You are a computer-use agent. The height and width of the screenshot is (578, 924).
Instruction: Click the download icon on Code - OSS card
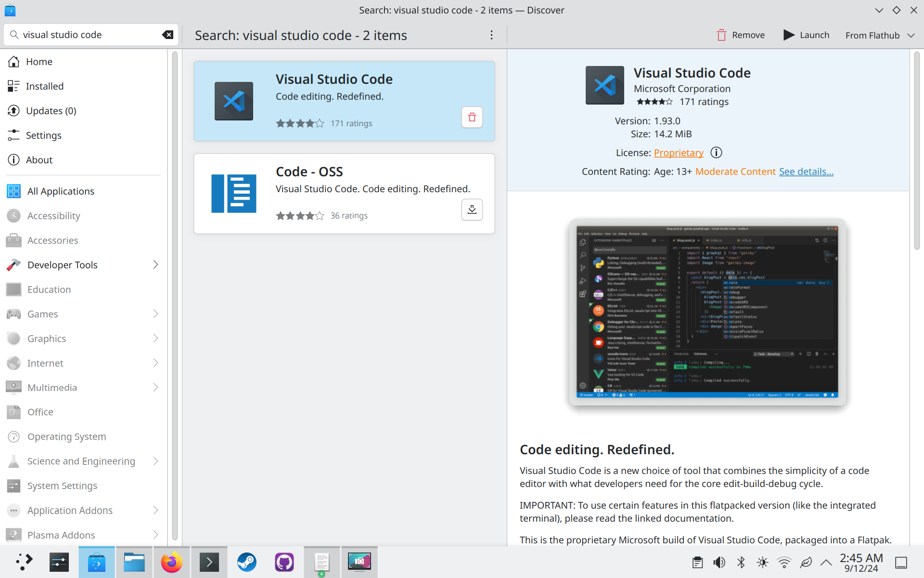(x=472, y=210)
